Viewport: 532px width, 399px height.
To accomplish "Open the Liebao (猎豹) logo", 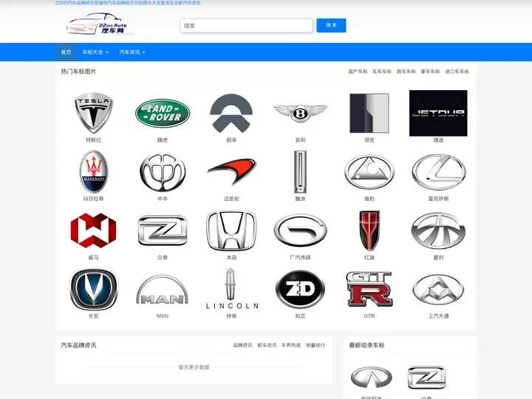I will 369,172.
